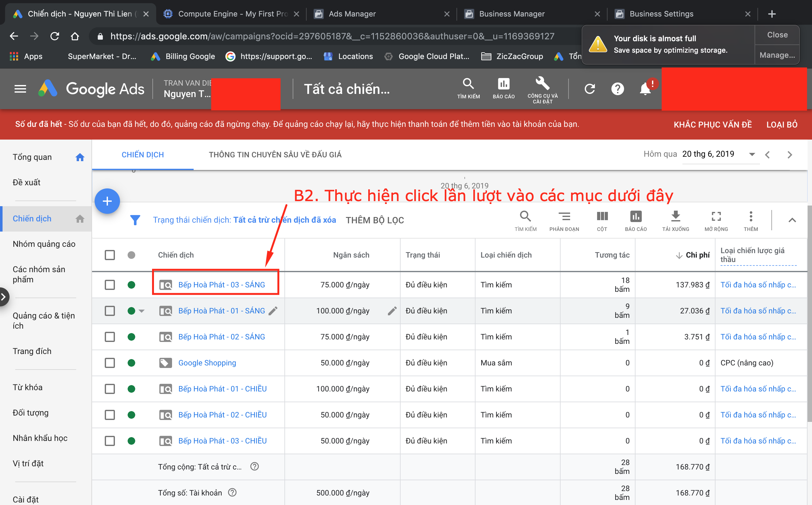Go to previous date with left chevron

pyautogui.click(x=768, y=154)
